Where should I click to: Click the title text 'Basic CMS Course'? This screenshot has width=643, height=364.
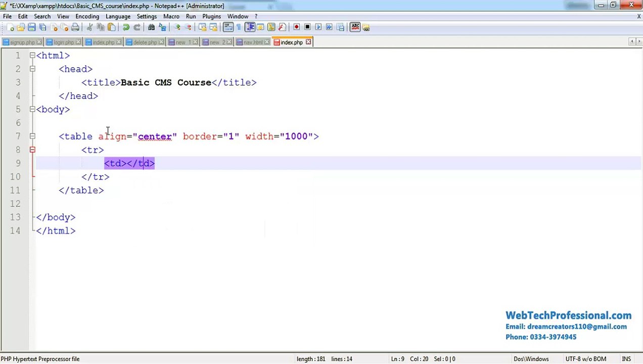pyautogui.click(x=166, y=82)
